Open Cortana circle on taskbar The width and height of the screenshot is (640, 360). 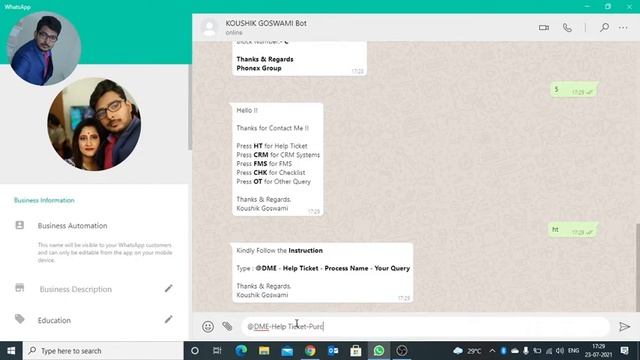point(195,351)
